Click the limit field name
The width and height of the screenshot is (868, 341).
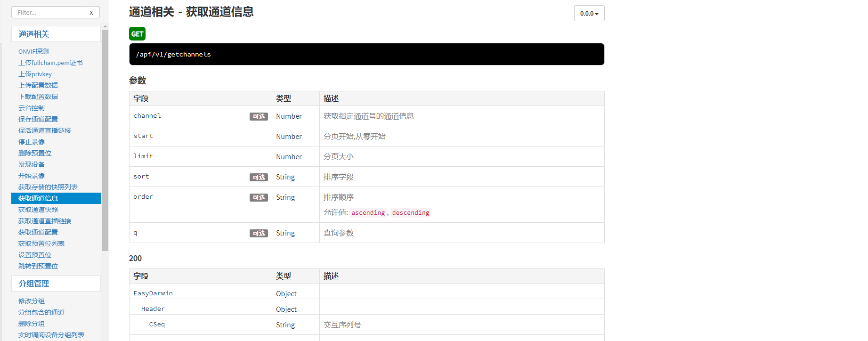point(143,156)
